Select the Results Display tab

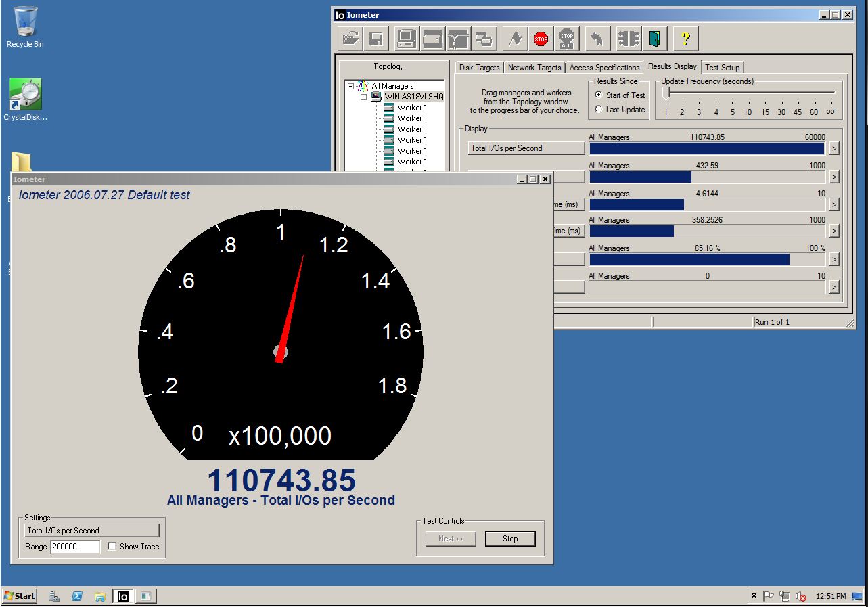(x=672, y=66)
